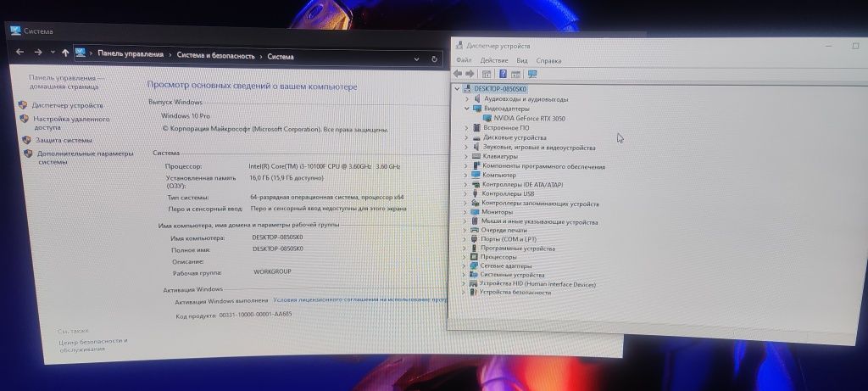Open the Действие menu

[x=494, y=60]
